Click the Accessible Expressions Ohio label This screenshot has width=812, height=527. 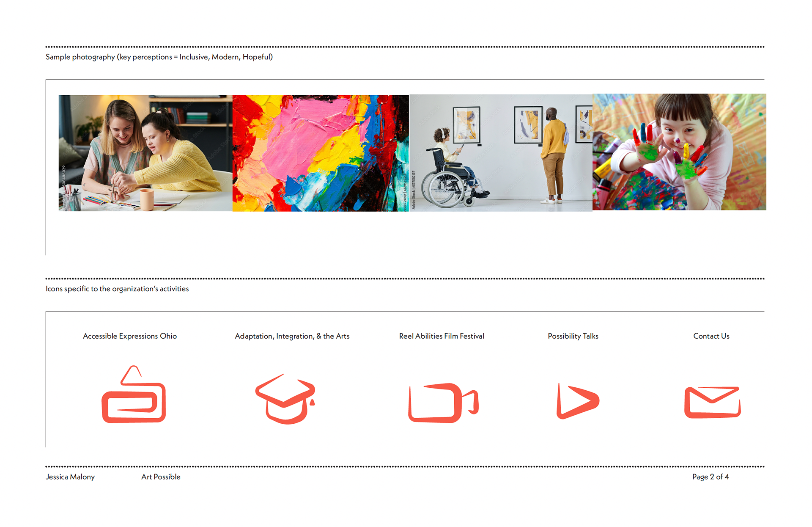(130, 336)
